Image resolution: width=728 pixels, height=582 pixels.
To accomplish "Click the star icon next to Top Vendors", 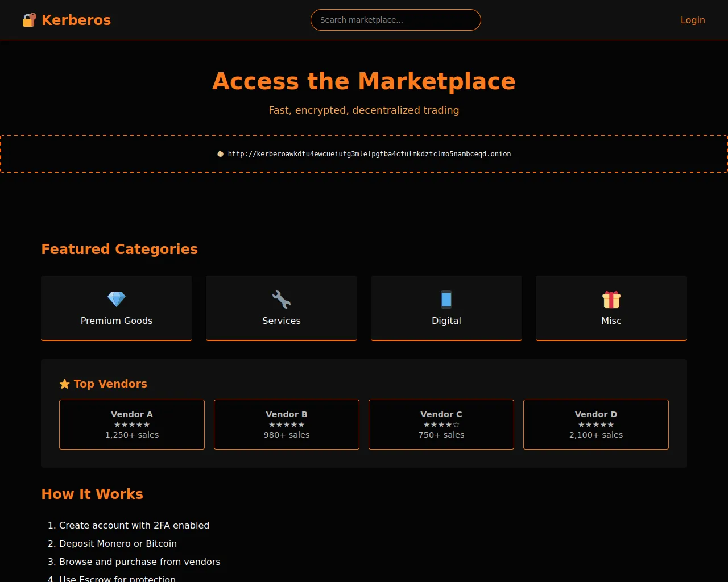I will click(x=65, y=384).
